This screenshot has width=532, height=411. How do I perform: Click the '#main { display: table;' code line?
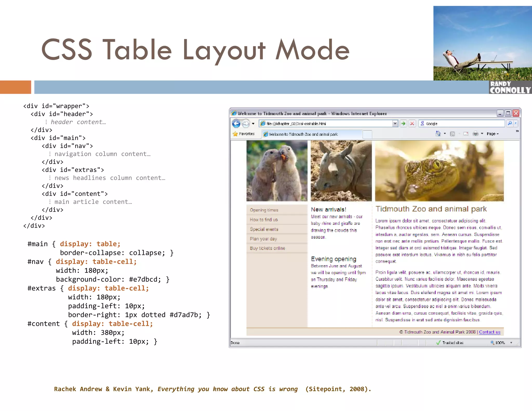74,244
